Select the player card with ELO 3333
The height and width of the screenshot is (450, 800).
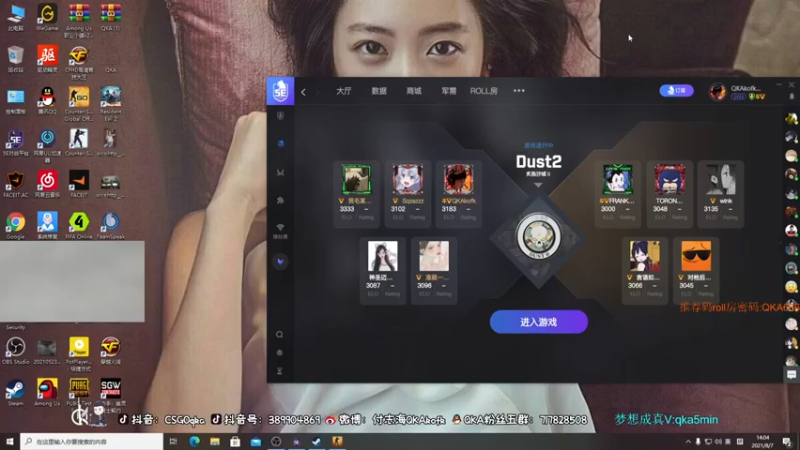click(356, 193)
